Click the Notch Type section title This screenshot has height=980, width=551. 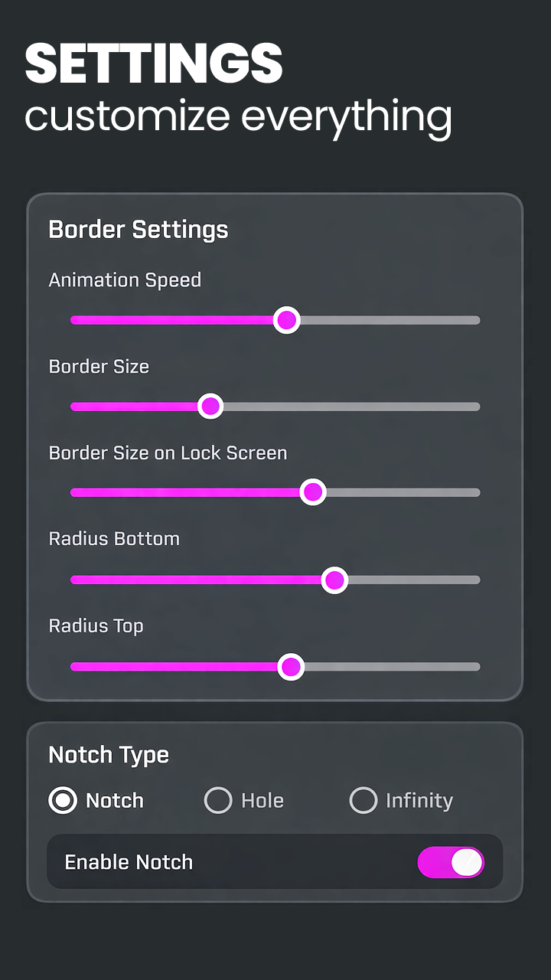[109, 755]
